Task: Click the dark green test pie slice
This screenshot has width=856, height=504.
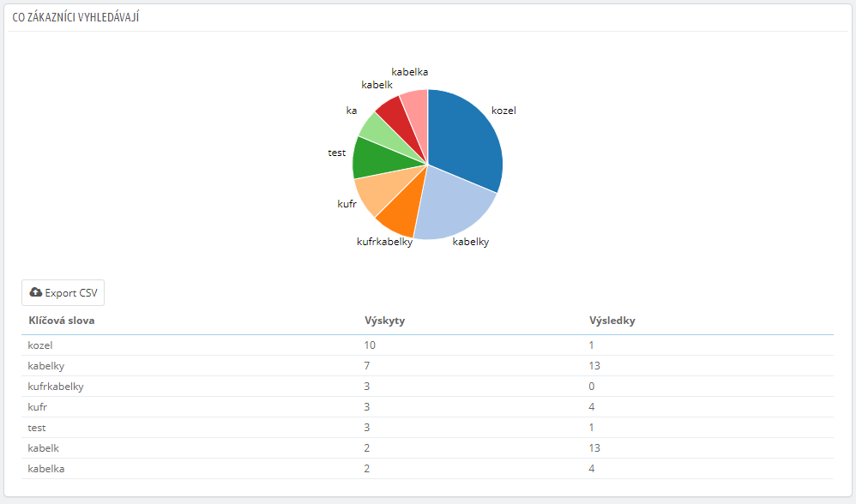Action: (x=379, y=159)
